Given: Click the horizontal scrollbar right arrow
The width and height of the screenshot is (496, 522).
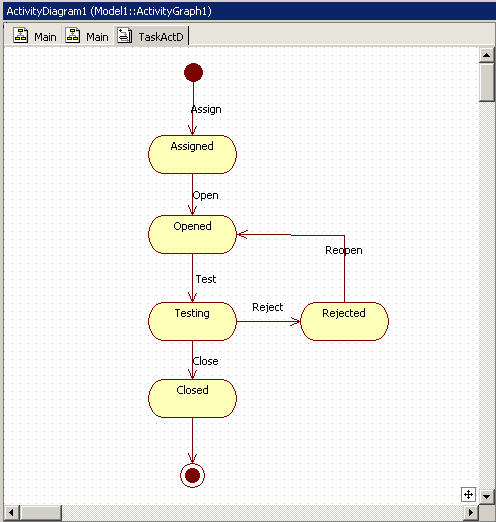Looking at the screenshot, I should click(x=471, y=512).
